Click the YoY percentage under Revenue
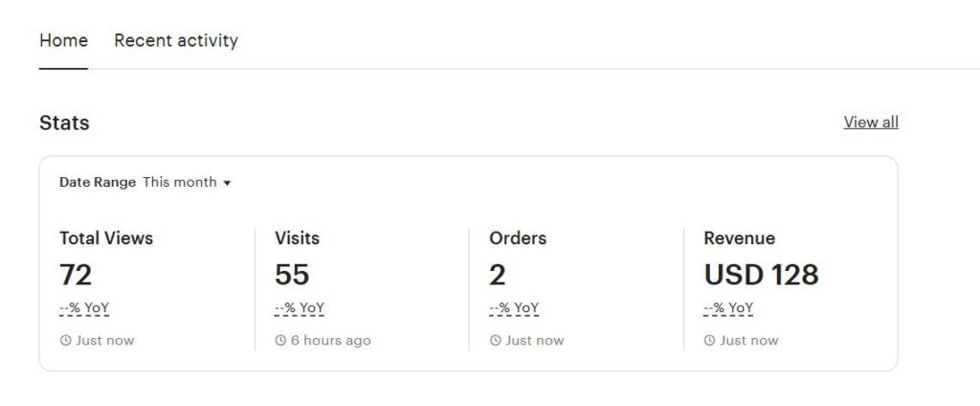980x406 pixels. (728, 308)
